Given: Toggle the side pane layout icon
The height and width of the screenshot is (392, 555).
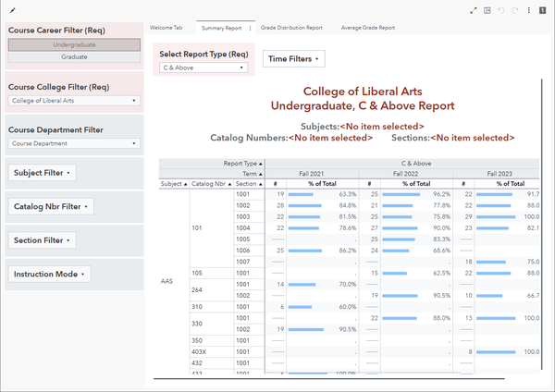Looking at the screenshot, I should pyautogui.click(x=487, y=10).
